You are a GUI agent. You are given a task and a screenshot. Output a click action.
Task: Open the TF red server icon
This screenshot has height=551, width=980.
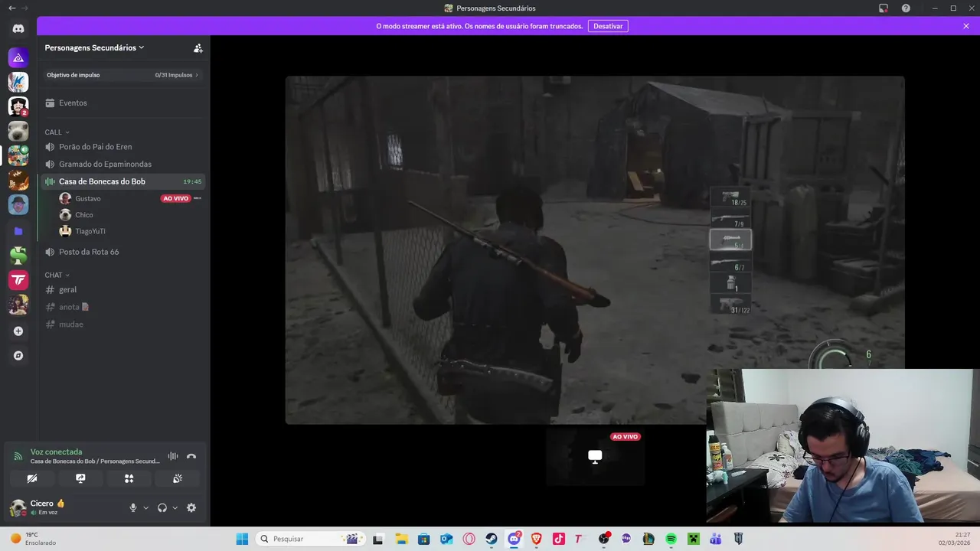click(x=18, y=280)
